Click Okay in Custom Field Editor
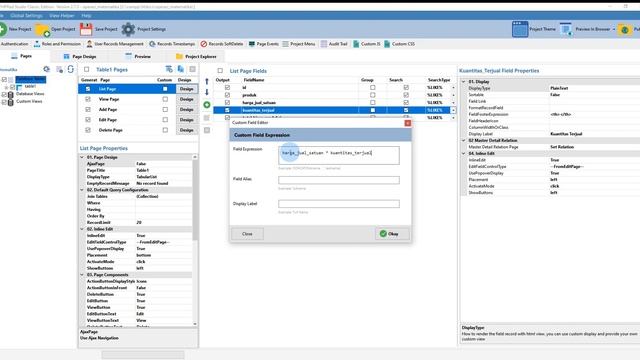This screenshot has width=640, height=360. (392, 234)
